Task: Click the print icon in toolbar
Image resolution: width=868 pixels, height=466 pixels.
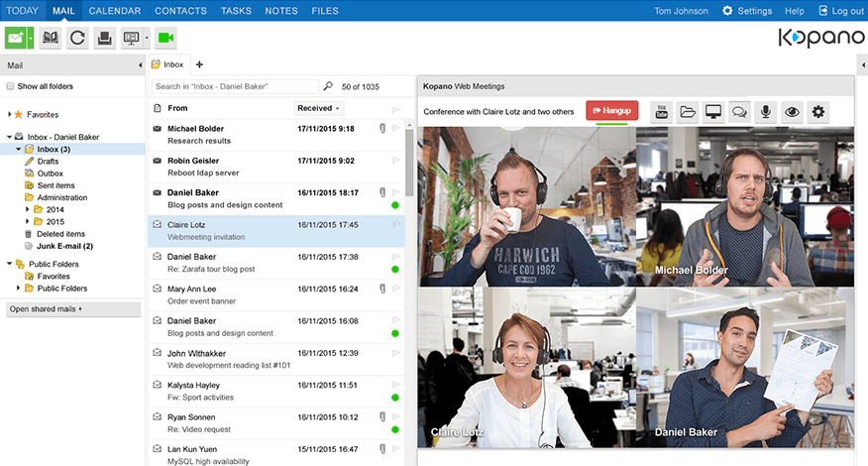Action: tap(104, 39)
